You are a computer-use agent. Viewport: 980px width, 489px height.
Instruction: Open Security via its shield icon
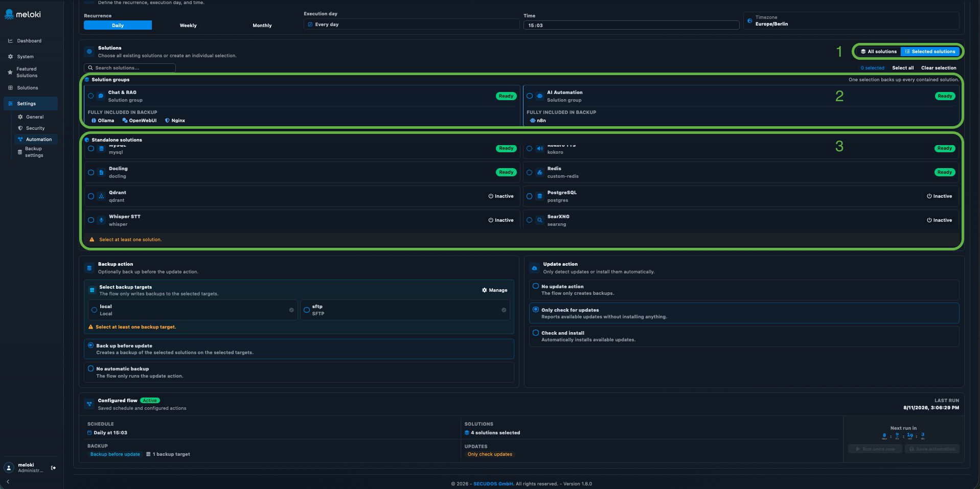pos(20,128)
